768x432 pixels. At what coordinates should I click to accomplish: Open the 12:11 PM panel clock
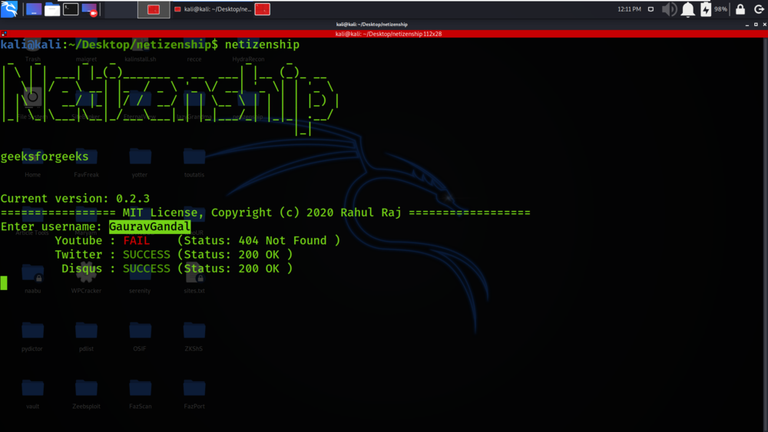coord(629,9)
